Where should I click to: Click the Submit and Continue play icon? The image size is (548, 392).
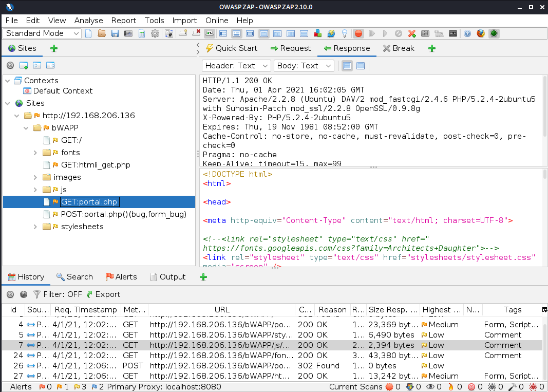click(385, 33)
